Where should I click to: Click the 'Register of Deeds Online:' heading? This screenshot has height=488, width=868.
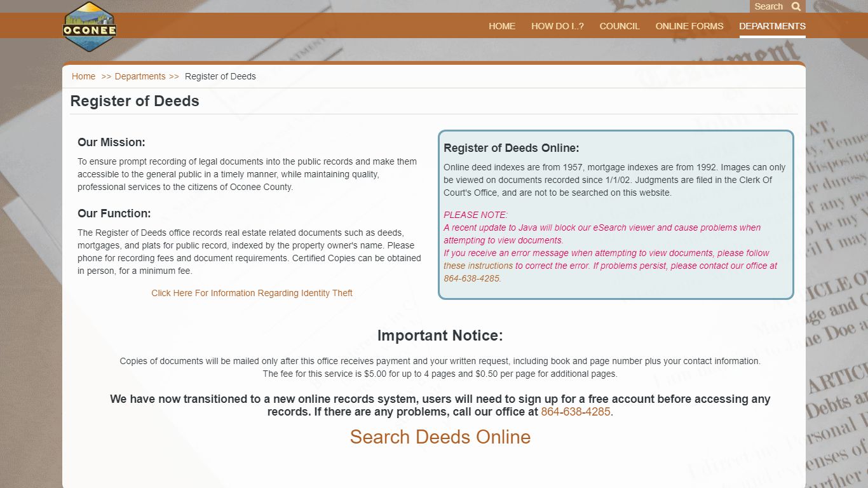512,148
